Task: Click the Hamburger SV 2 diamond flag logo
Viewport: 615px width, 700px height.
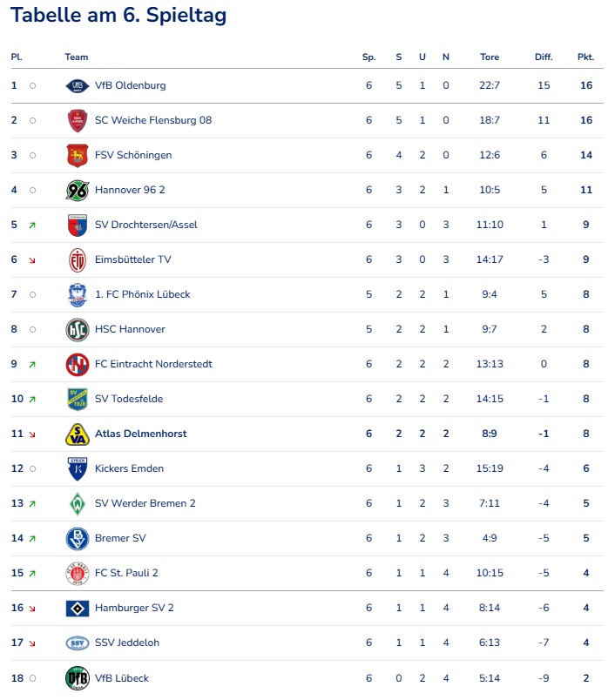Action: point(78,608)
